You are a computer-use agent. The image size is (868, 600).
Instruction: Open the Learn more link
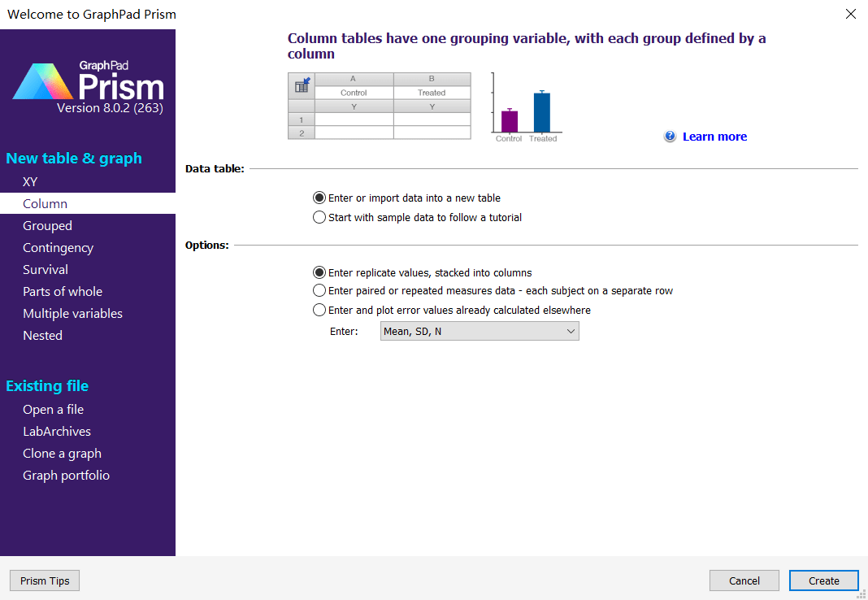(714, 137)
